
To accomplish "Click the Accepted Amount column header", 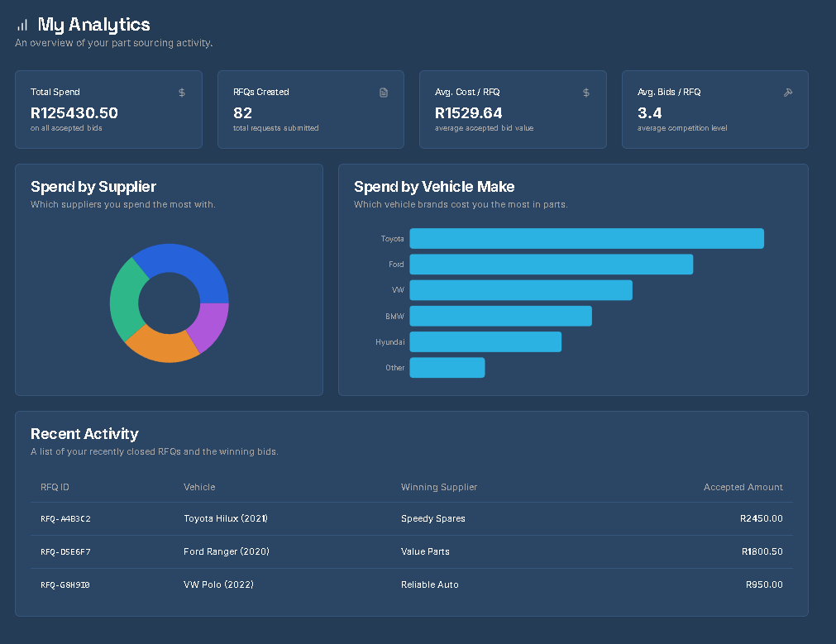I will point(743,487).
